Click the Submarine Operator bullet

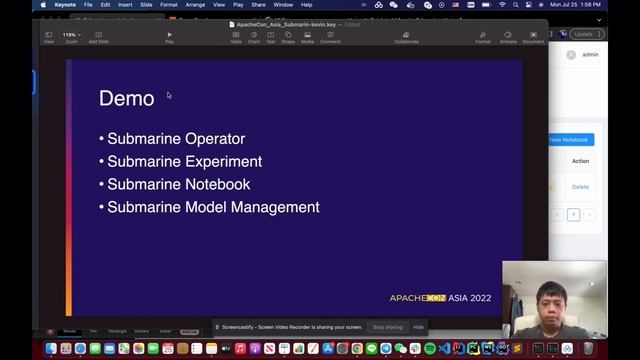point(176,139)
